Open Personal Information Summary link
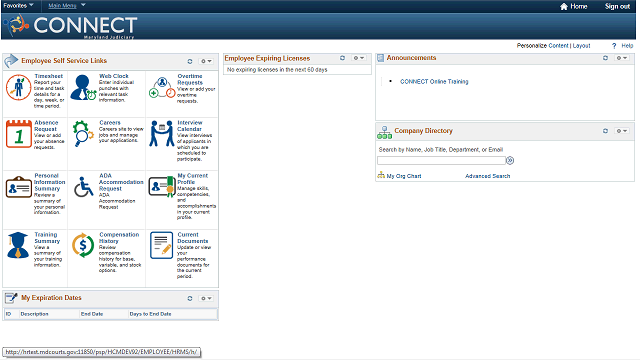640x360 pixels. pos(49,182)
